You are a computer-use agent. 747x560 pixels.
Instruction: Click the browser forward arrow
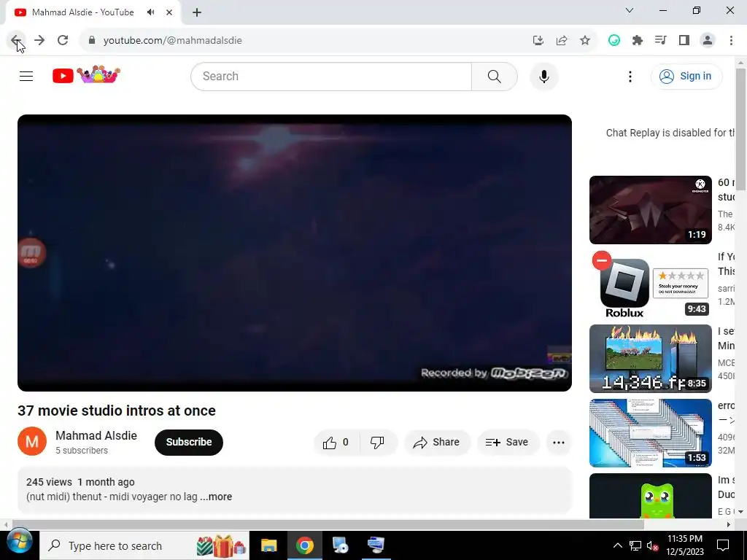(39, 41)
